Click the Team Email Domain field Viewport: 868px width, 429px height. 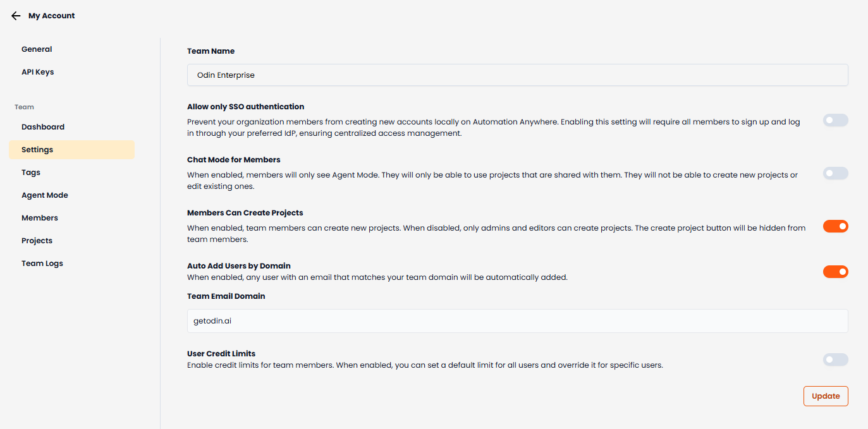click(517, 320)
